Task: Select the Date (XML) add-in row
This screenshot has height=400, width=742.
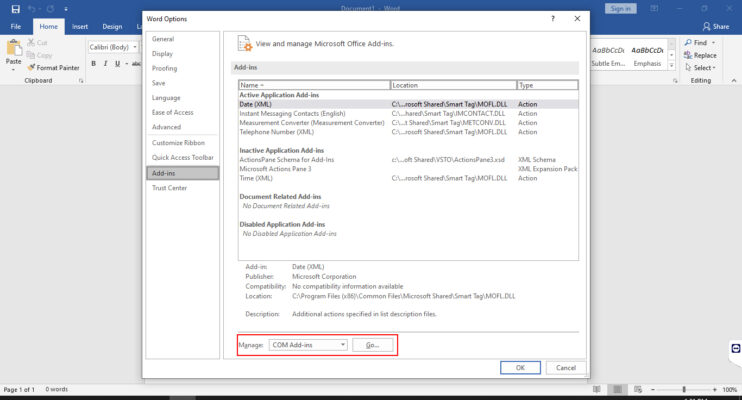Action: click(408, 104)
